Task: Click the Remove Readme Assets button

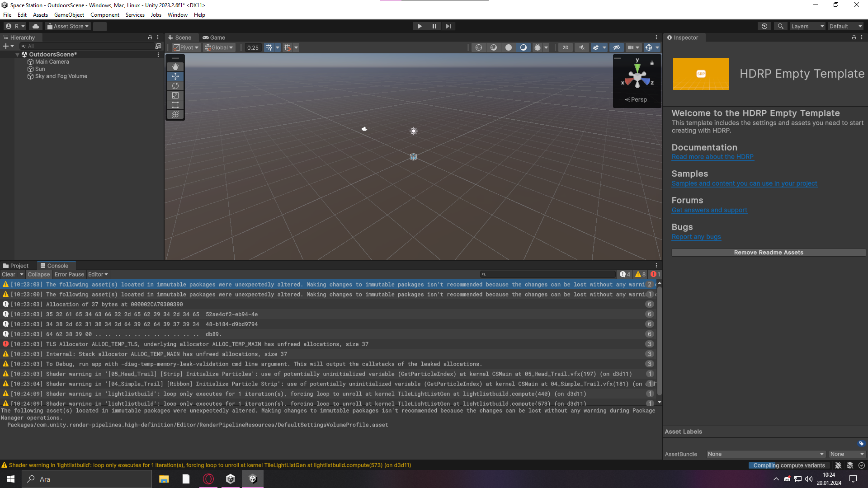Action: (x=768, y=252)
